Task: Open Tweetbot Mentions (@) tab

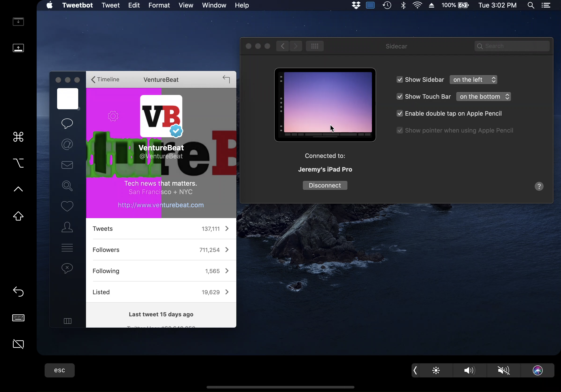Action: [67, 144]
